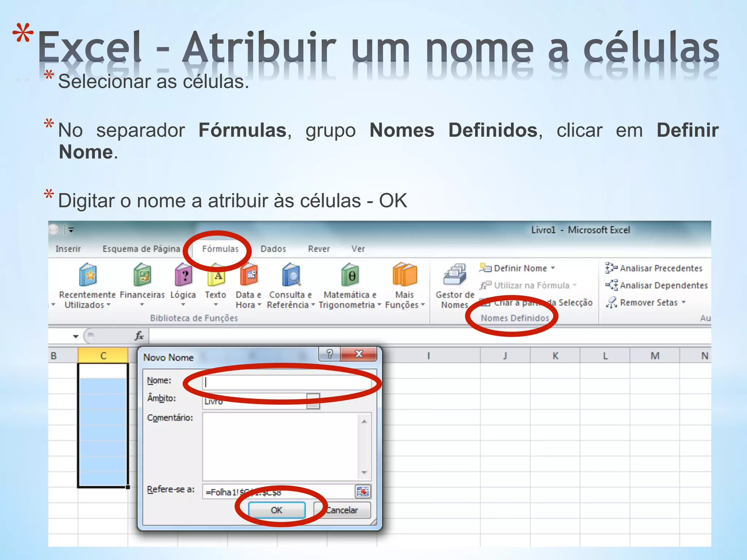Switch to the Inserir ribbon tab
Viewport: 747px width, 560px height.
click(68, 249)
